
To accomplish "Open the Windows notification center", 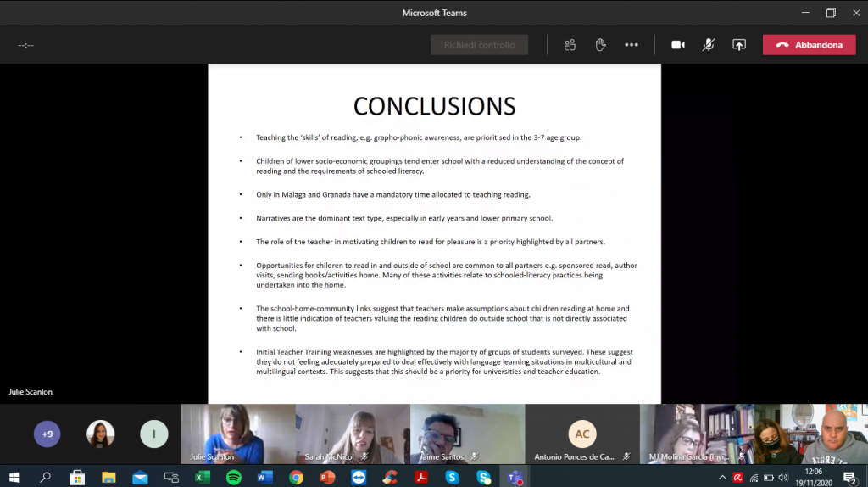I will pos(849,478).
